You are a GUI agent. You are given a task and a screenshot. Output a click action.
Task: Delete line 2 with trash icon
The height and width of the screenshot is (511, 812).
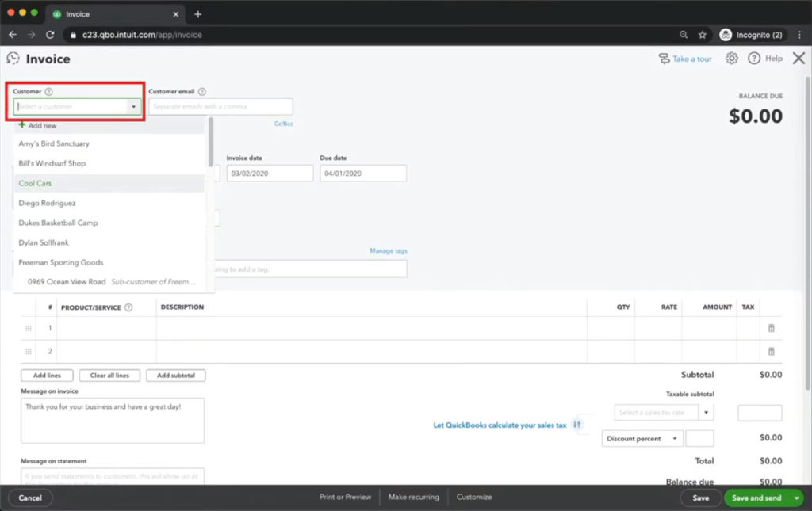(x=771, y=352)
